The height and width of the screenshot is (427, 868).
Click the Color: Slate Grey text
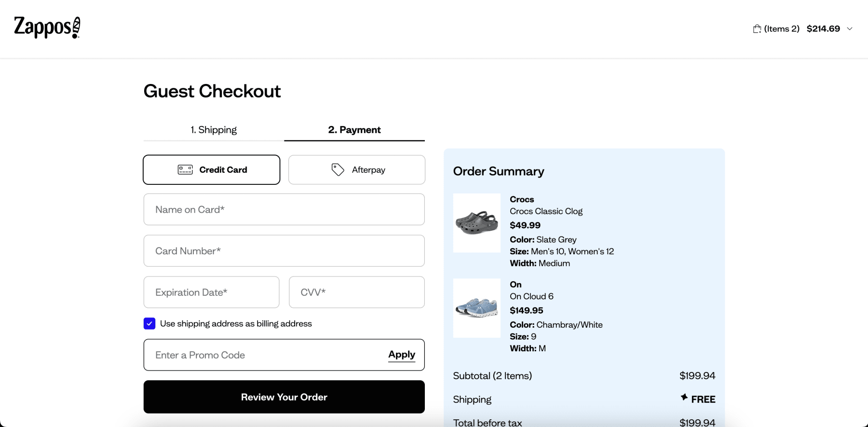pos(543,240)
